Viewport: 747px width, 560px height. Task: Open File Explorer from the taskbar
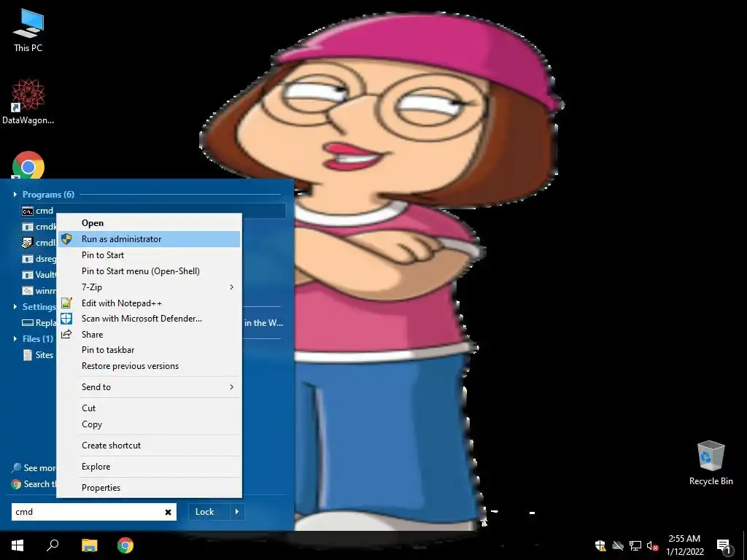coord(90,545)
